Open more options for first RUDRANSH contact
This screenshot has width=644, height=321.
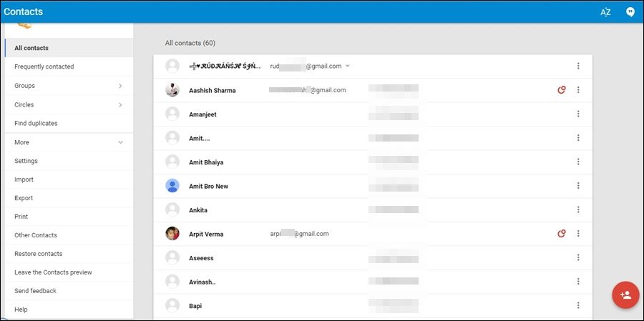pyautogui.click(x=578, y=66)
